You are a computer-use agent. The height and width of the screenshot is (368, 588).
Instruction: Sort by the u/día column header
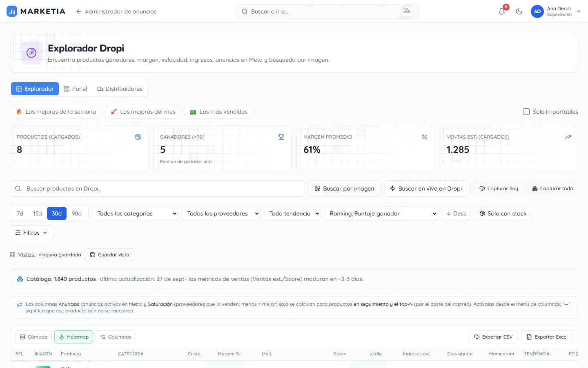(376, 354)
